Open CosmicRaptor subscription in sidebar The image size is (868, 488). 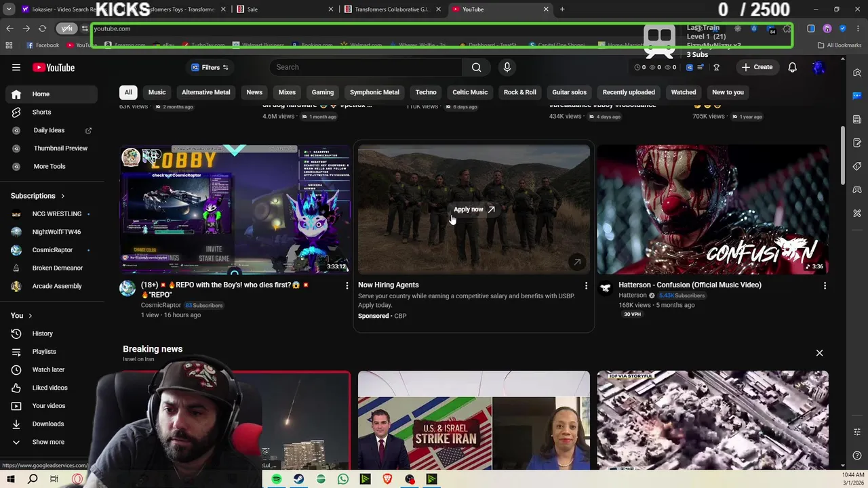(x=53, y=250)
